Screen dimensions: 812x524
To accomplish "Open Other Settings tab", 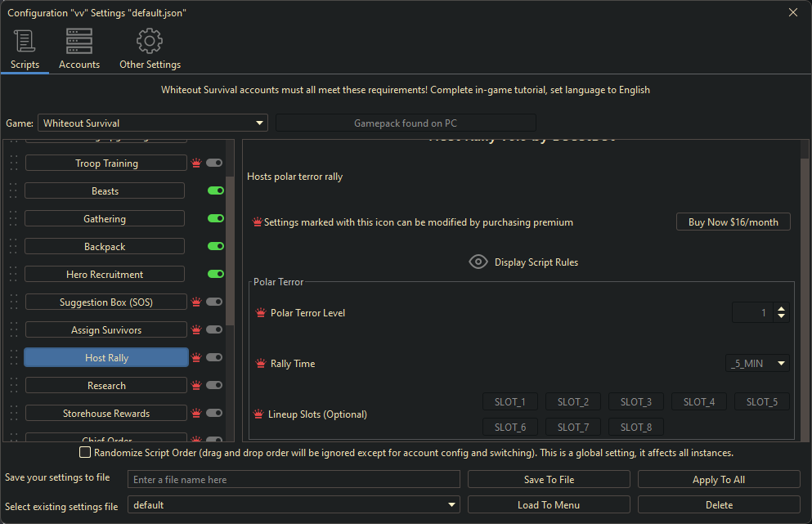I will 150,49.
